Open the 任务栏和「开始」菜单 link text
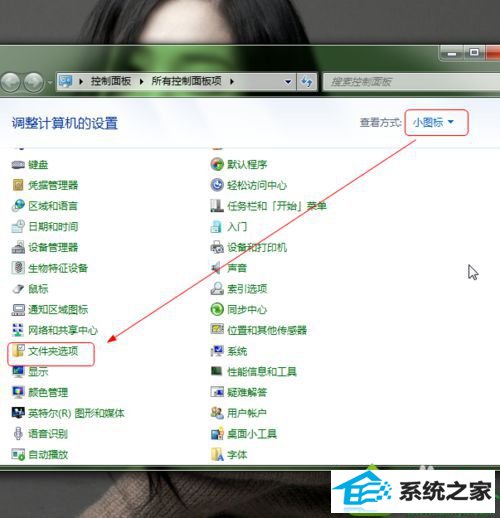500x518 pixels. tap(277, 206)
